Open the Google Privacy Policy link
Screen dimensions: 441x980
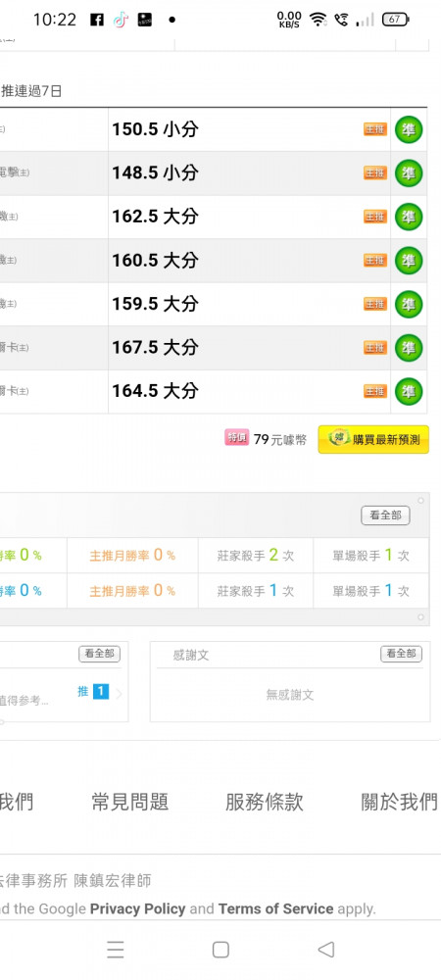(137, 908)
